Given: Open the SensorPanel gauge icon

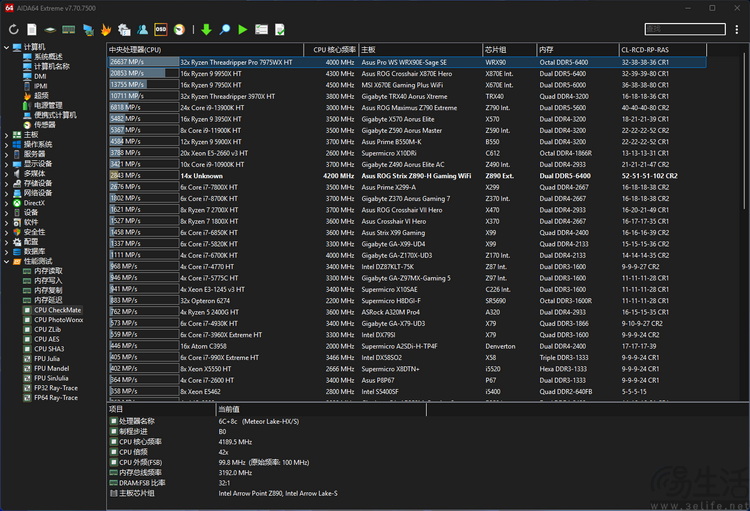Looking at the screenshot, I should click(x=179, y=30).
